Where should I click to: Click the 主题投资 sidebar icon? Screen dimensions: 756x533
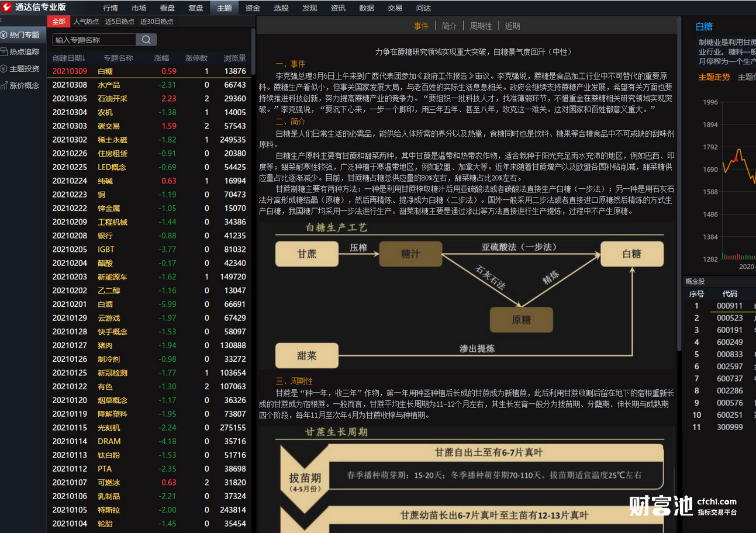point(4,68)
